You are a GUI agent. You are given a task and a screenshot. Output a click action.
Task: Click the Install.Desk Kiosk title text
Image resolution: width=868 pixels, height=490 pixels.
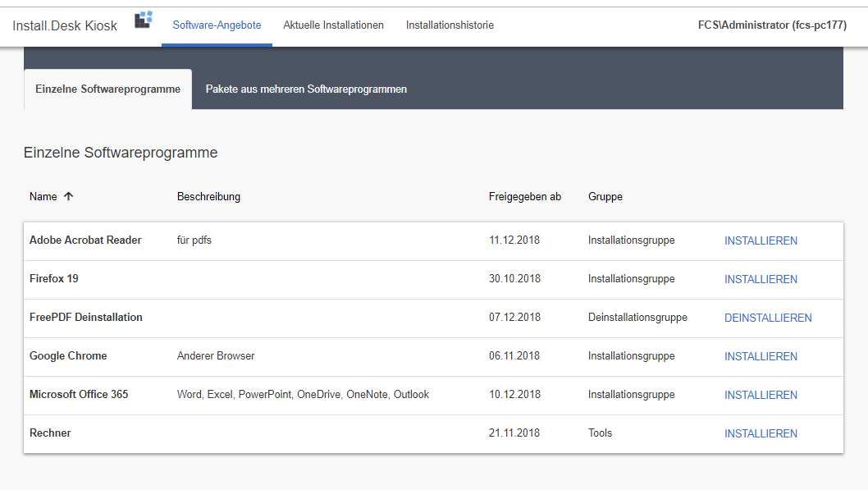(65, 25)
